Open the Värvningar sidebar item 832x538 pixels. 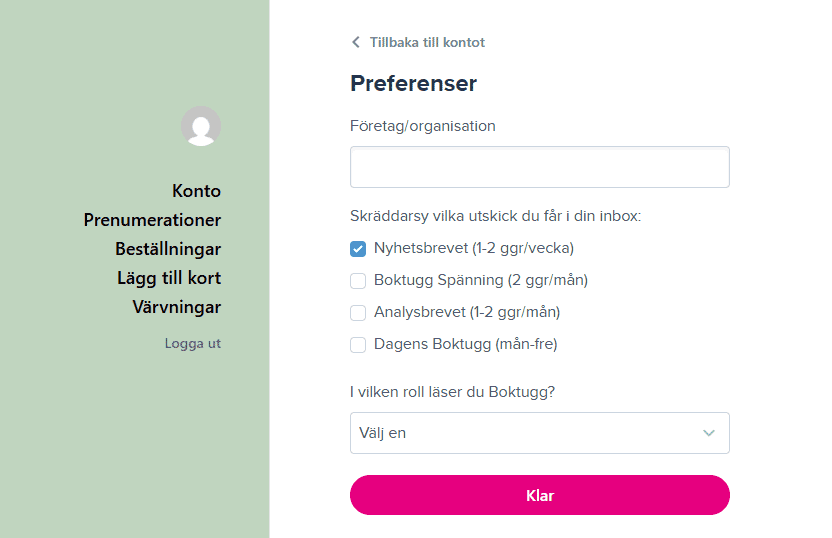pyautogui.click(x=177, y=307)
